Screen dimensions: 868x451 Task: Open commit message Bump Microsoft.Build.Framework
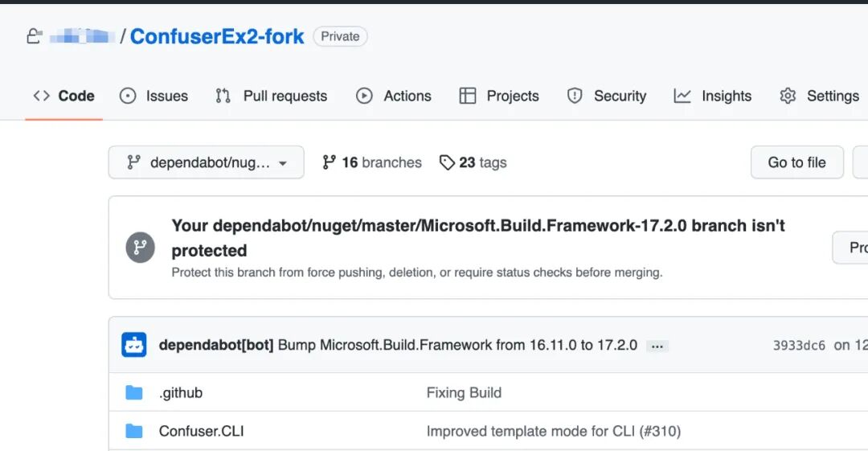458,345
